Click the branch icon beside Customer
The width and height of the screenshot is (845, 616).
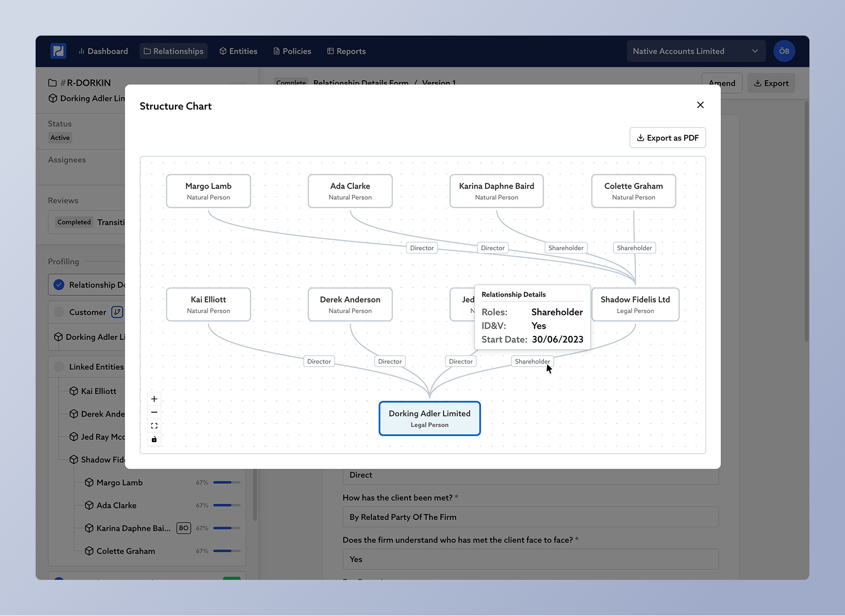coord(117,312)
